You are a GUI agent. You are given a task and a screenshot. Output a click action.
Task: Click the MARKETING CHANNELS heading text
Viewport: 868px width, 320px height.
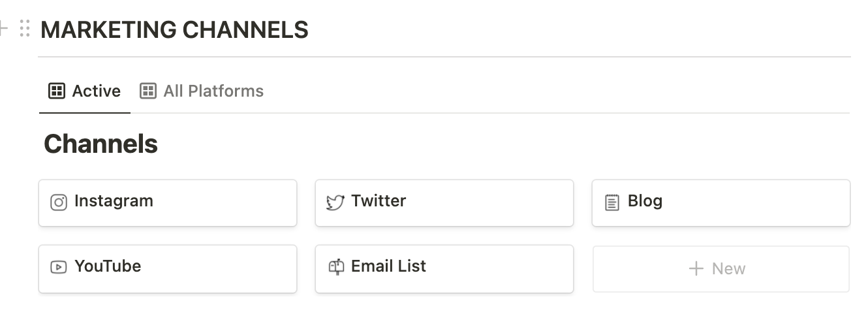[174, 30]
